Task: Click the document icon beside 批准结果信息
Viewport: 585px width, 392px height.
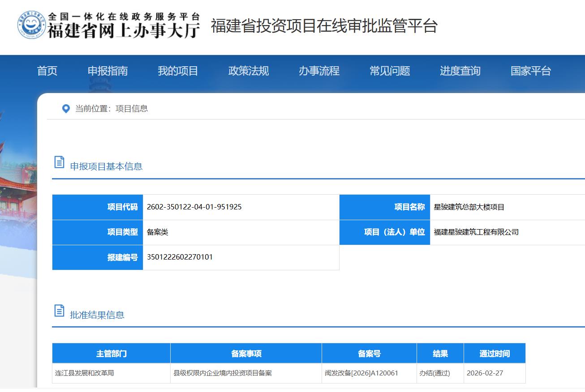Action: point(59,311)
